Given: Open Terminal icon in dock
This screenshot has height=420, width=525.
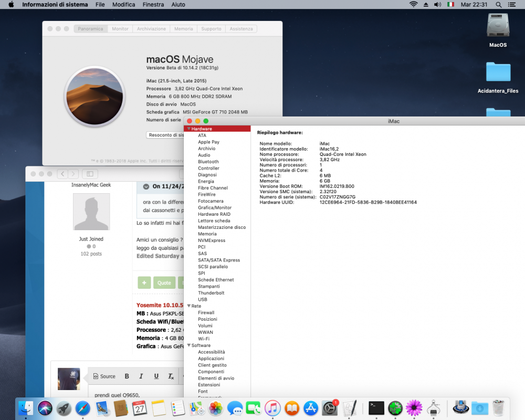Looking at the screenshot, I should click(x=376, y=408).
